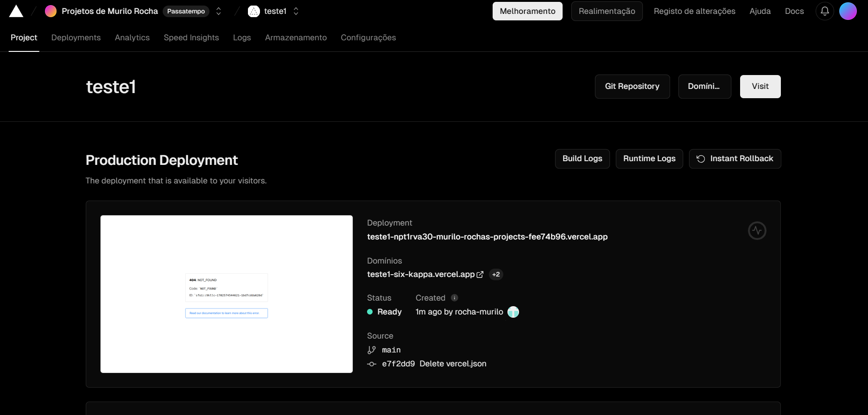868x415 pixels.
Task: Click the teste1 project name in breadcrumb
Action: pos(275,11)
